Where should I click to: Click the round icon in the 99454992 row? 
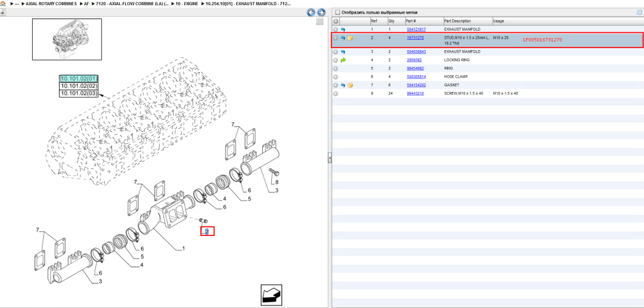[x=336, y=69]
